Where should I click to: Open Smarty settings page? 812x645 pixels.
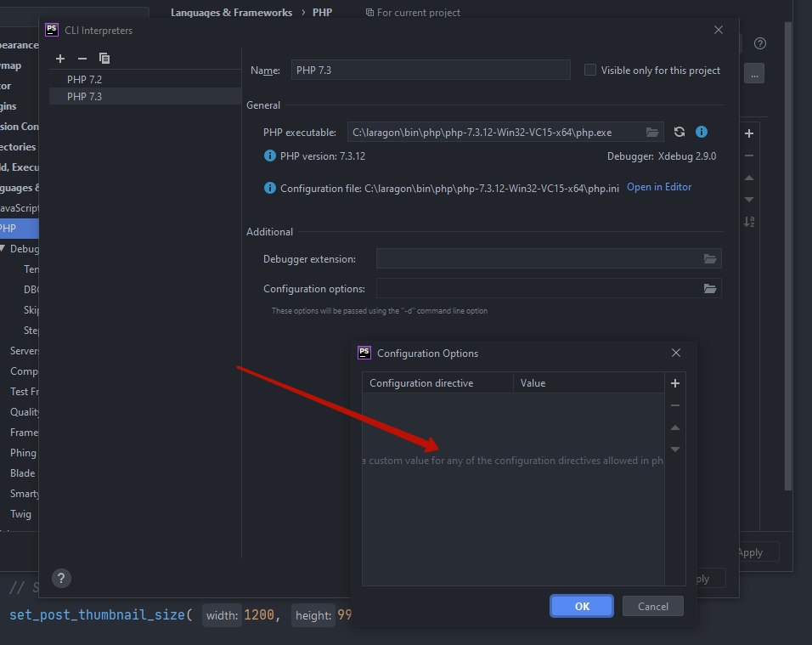pos(24,494)
